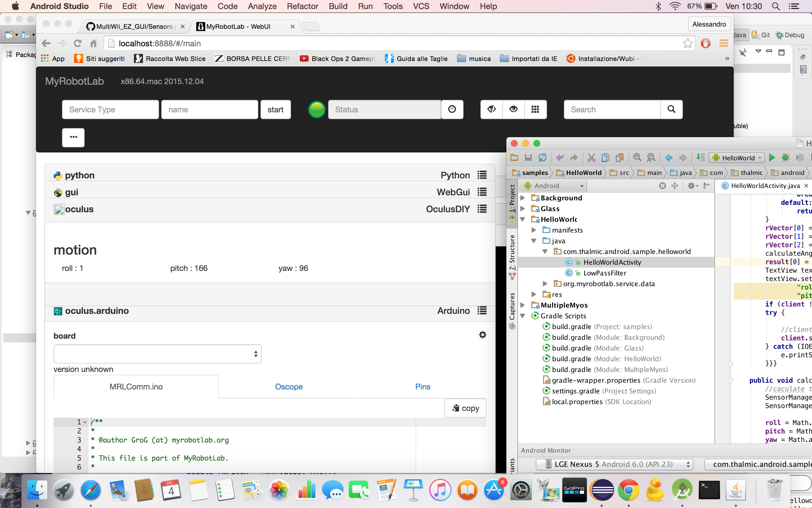Click the three-dots more button

pos(73,137)
